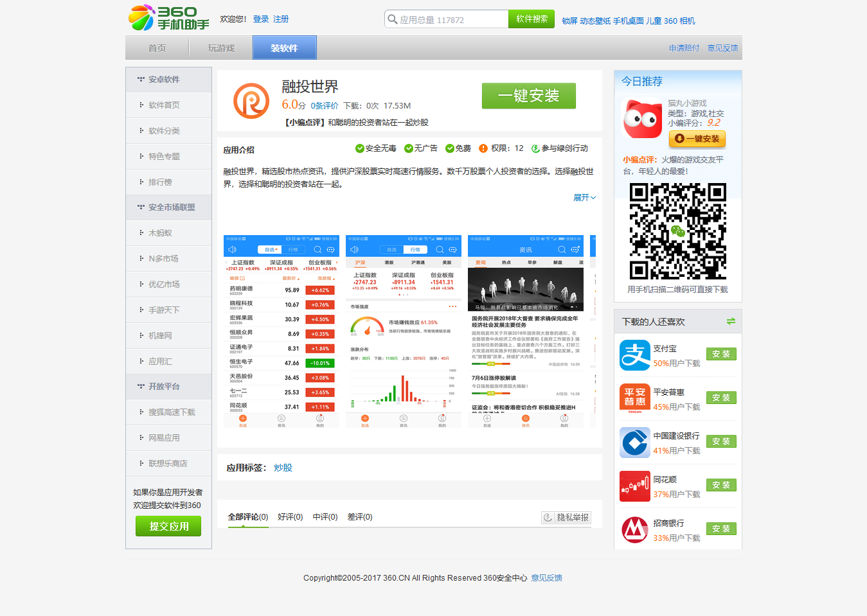Viewport: 867px width, 616px height.
Task: Click the 软件搜索 search button
Action: 532,19
